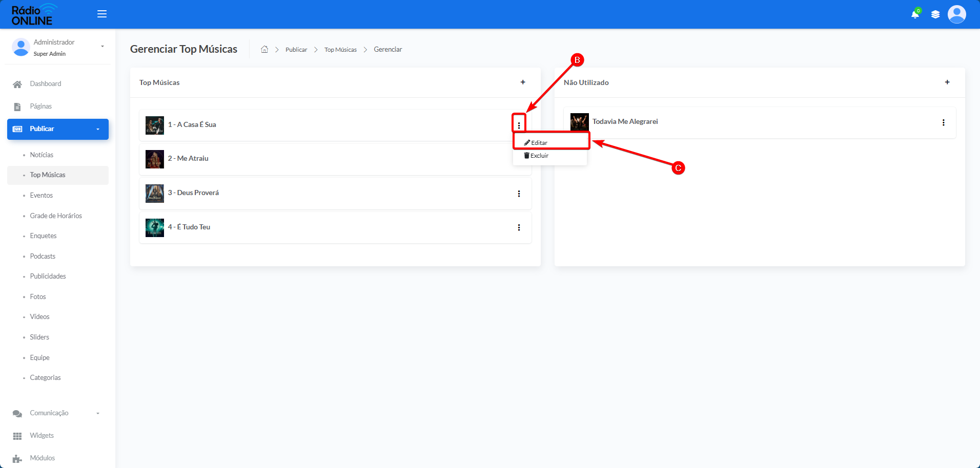
Task: Open the user avatar in top bar
Action: click(957, 14)
